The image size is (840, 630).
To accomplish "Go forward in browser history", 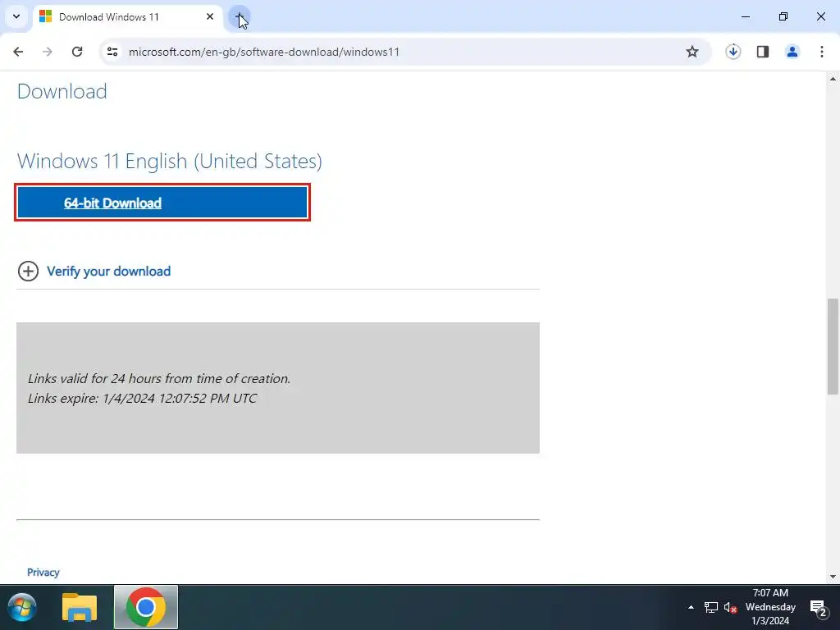I will (x=48, y=52).
